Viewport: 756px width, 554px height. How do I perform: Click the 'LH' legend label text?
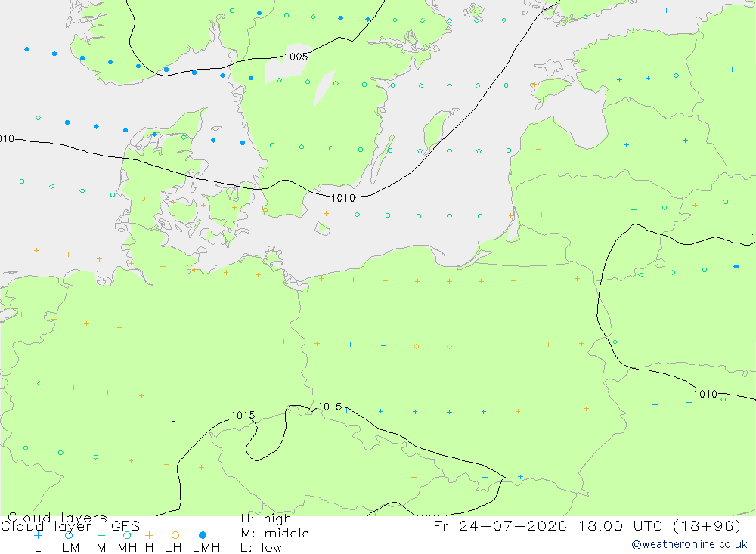point(173,548)
